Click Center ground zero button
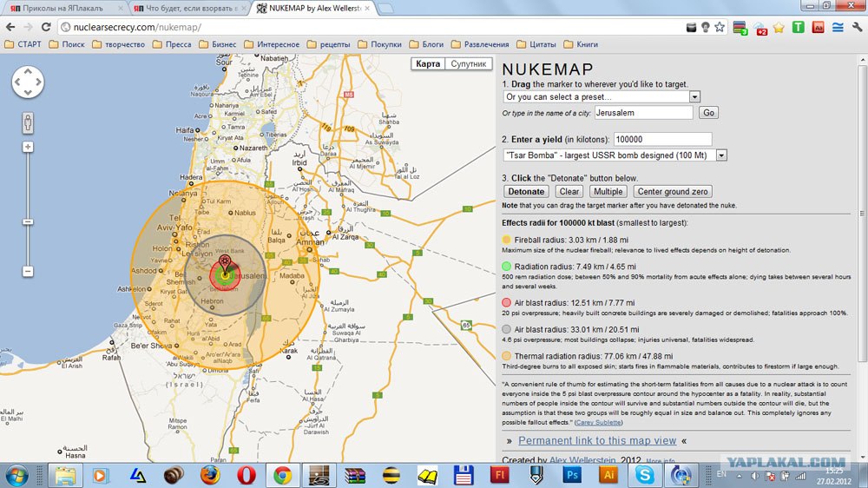Image resolution: width=868 pixels, height=488 pixels. click(x=673, y=192)
